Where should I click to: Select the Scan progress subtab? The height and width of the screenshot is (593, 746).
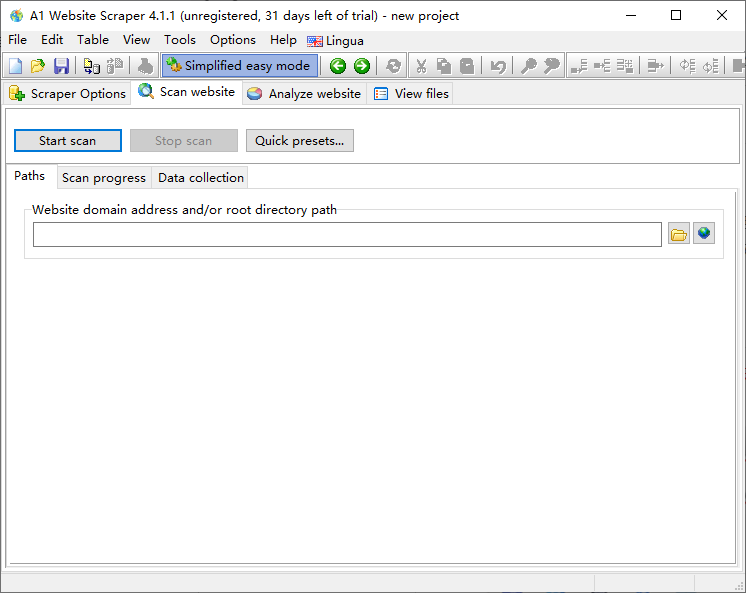(x=103, y=178)
